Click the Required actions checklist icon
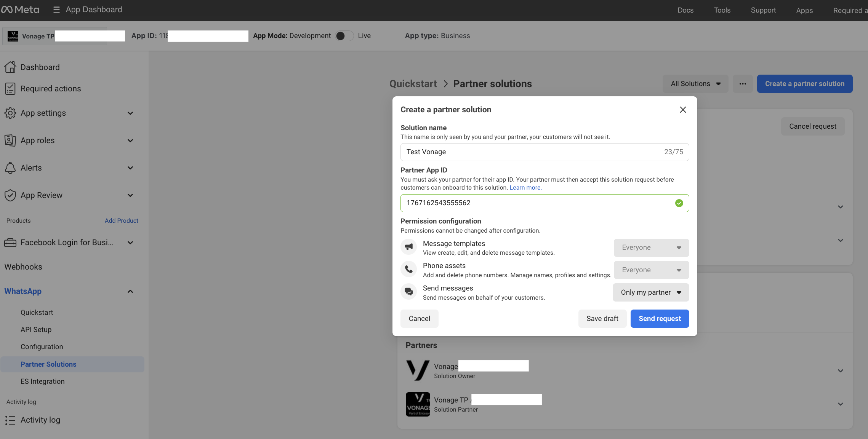The width and height of the screenshot is (868, 439). [x=10, y=89]
